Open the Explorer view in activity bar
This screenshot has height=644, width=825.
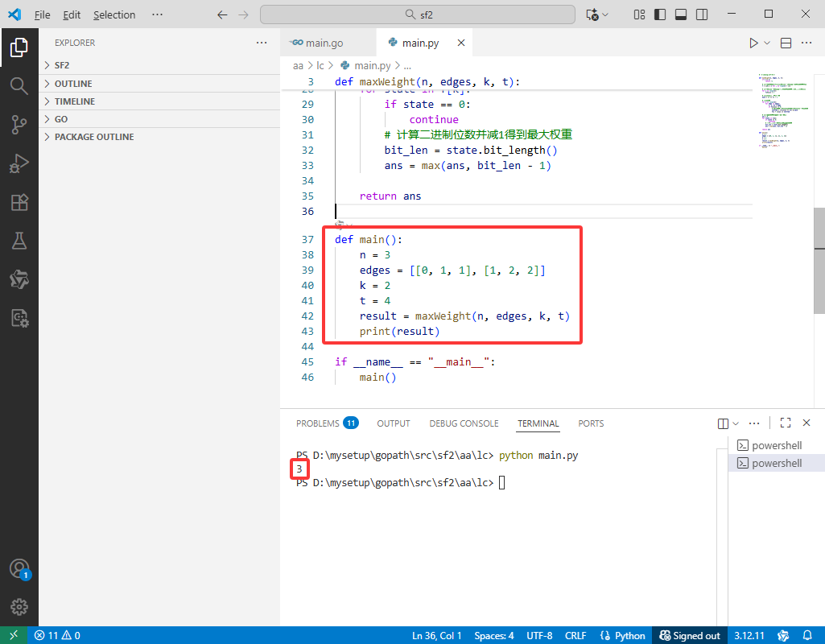(x=19, y=47)
